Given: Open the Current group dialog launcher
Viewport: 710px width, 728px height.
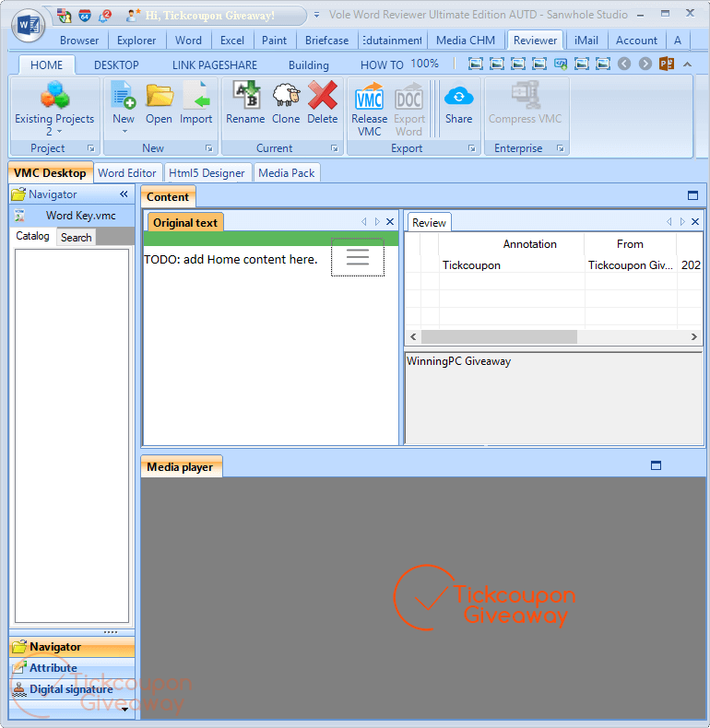Looking at the screenshot, I should (x=334, y=148).
